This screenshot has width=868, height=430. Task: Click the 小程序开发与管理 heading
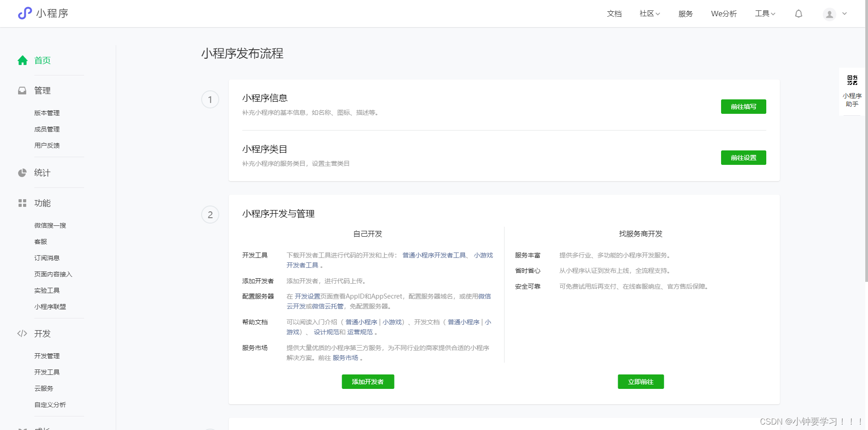[278, 214]
